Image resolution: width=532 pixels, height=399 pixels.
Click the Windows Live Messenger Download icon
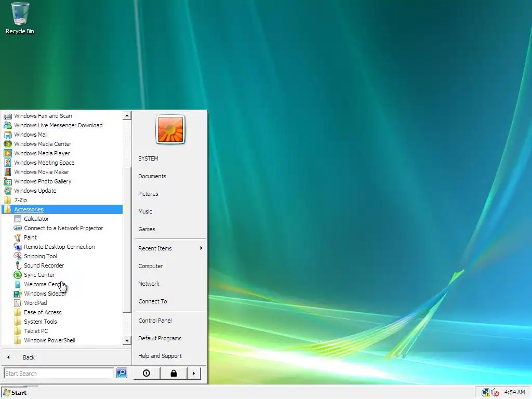tap(7, 125)
